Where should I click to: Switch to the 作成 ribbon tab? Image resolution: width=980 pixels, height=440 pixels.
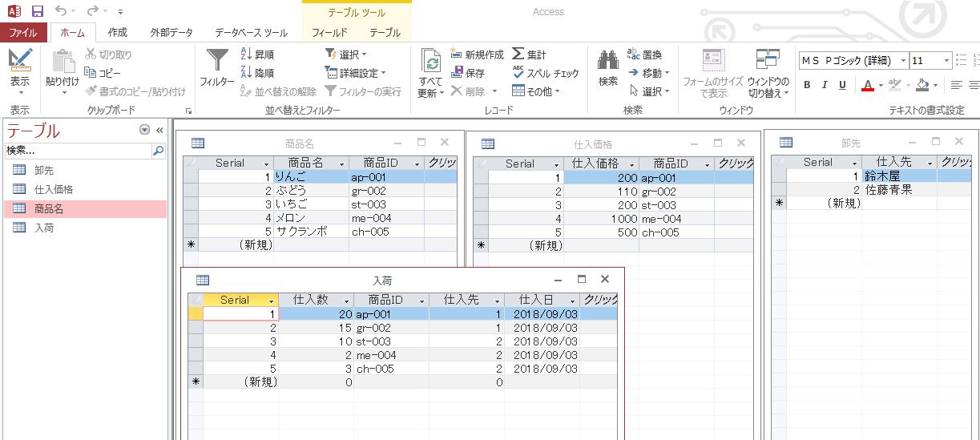click(117, 33)
